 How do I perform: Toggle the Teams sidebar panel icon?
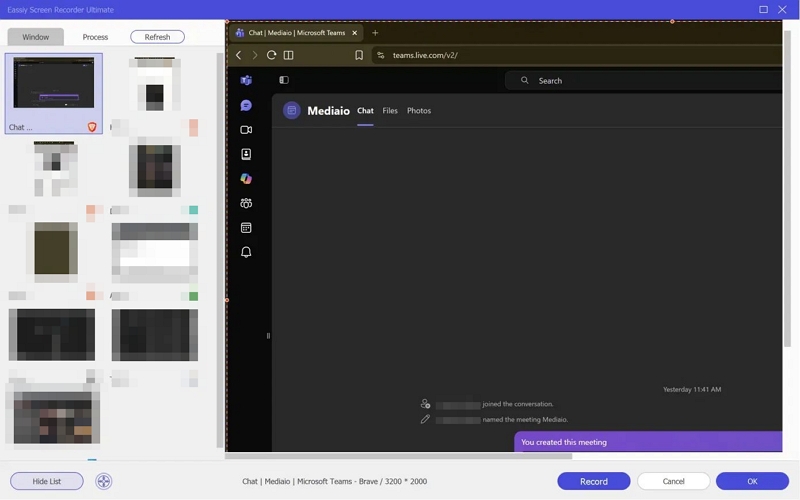pos(284,80)
